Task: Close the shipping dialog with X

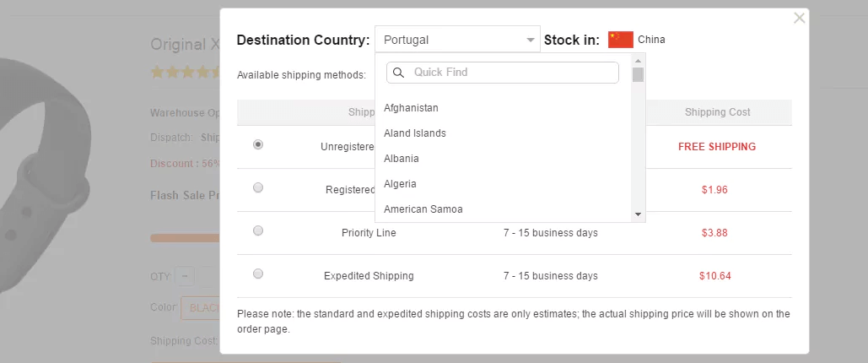Action: tap(799, 18)
